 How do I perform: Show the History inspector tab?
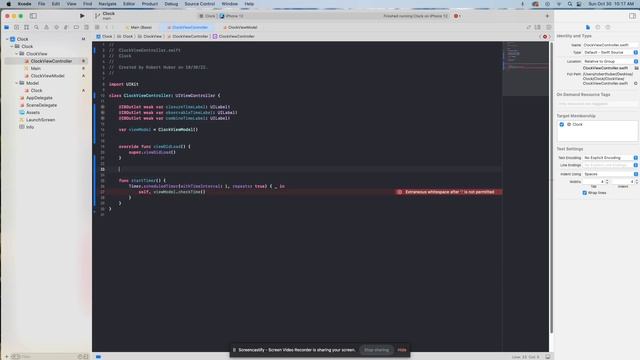[x=598, y=27]
